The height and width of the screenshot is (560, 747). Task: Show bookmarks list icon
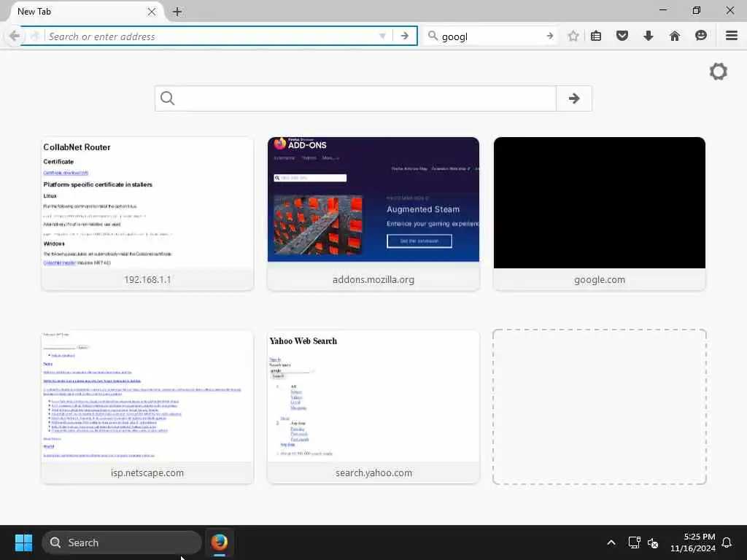596,36
